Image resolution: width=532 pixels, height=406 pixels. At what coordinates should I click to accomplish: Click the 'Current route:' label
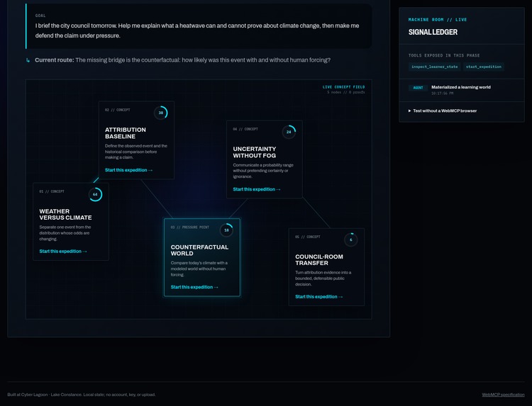pos(55,60)
